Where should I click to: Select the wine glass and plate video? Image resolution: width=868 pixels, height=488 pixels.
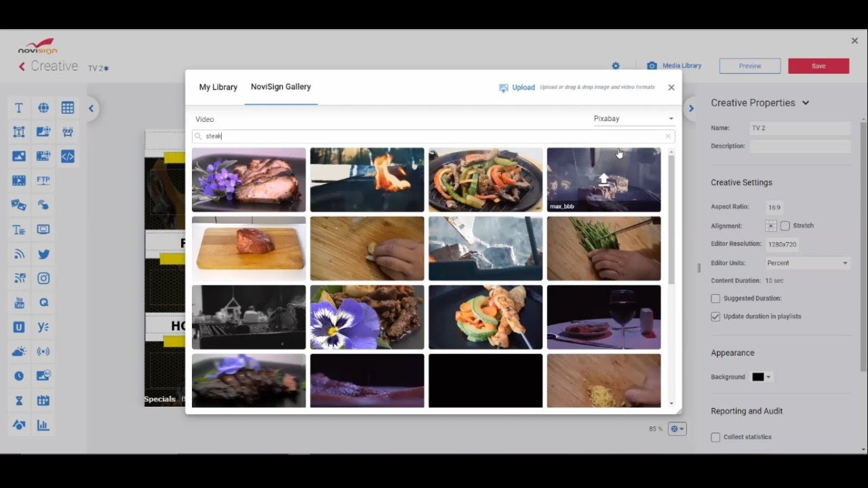click(x=604, y=317)
